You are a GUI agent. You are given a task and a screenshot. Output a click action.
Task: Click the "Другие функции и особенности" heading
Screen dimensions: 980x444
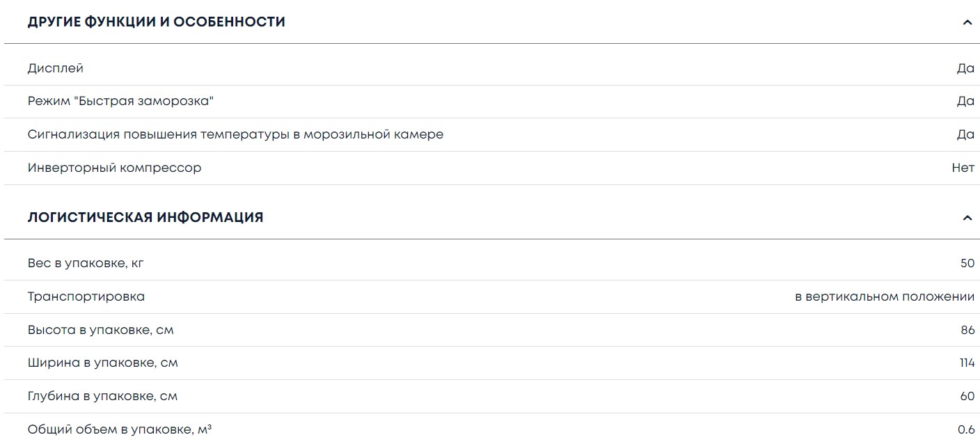click(156, 22)
